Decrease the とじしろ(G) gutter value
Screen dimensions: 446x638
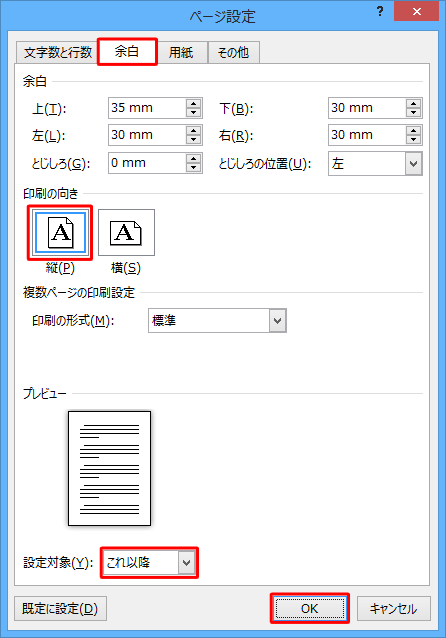point(194,168)
